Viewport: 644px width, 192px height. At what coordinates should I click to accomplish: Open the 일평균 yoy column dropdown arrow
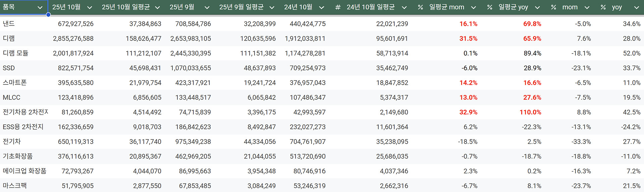pyautogui.click(x=537, y=7)
